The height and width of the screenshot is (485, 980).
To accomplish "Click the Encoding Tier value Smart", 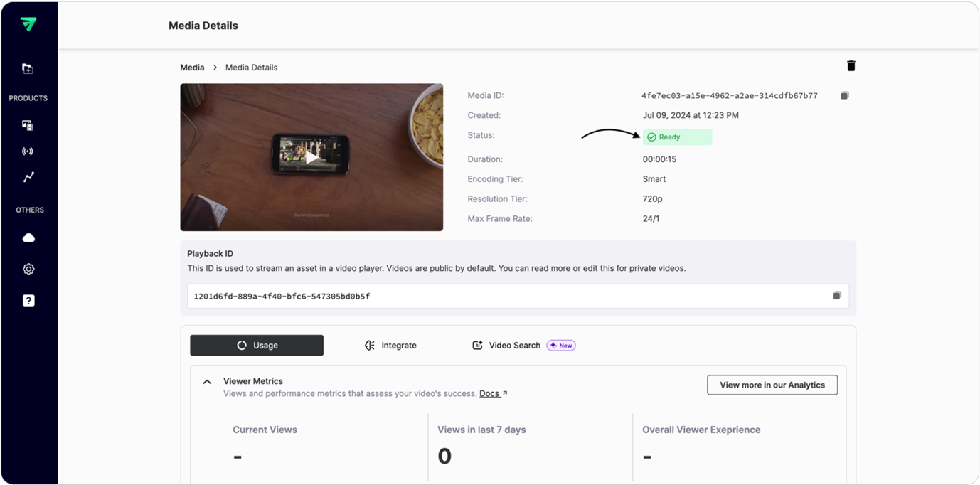I will (x=654, y=179).
